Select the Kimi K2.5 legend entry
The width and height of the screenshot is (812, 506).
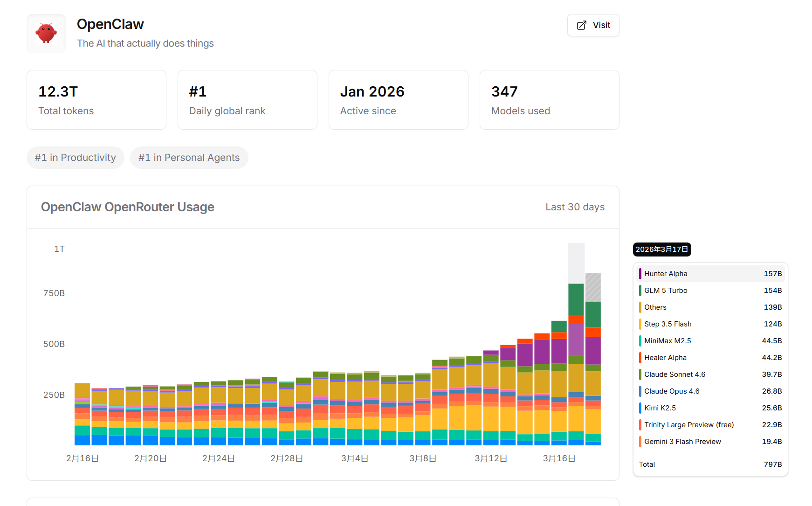click(x=710, y=408)
